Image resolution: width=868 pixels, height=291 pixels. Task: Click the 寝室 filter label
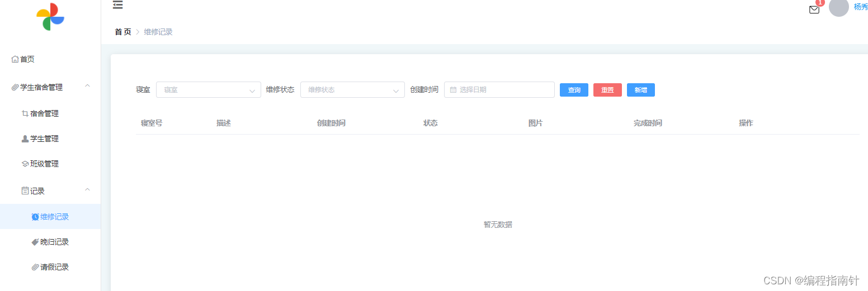[143, 89]
